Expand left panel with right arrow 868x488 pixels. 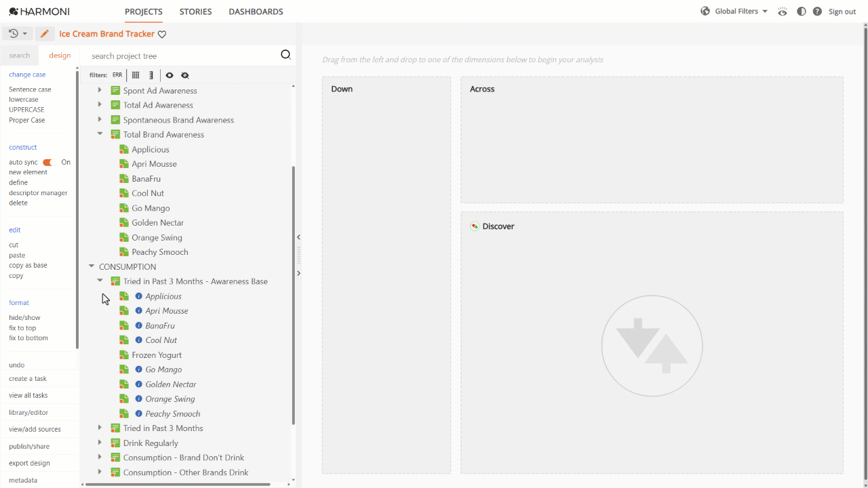click(x=298, y=273)
